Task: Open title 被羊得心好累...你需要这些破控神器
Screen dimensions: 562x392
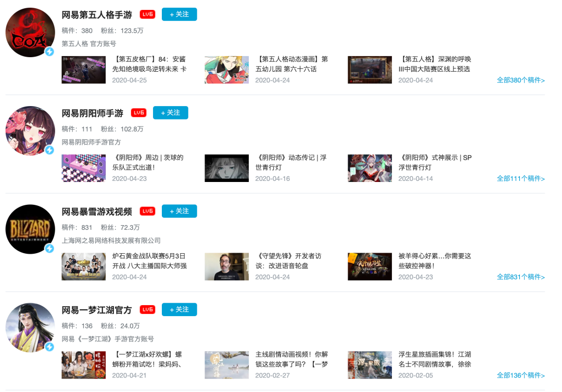Action: [x=435, y=261]
